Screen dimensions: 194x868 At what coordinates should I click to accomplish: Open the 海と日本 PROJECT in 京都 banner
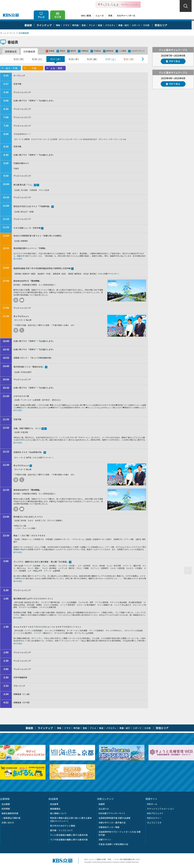pos(72,752)
